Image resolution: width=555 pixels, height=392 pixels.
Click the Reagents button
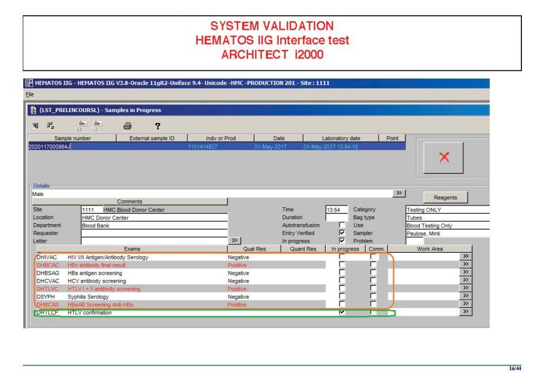click(445, 198)
